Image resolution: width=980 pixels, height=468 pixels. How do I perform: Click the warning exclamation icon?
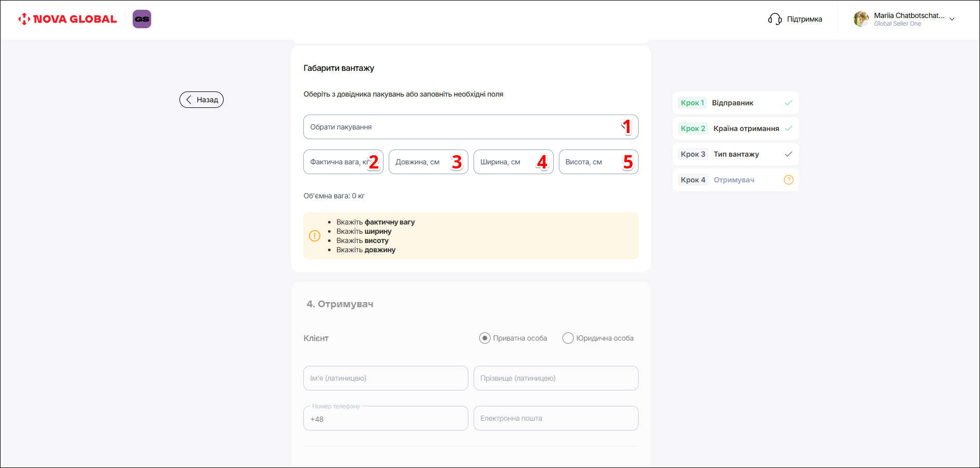click(315, 236)
